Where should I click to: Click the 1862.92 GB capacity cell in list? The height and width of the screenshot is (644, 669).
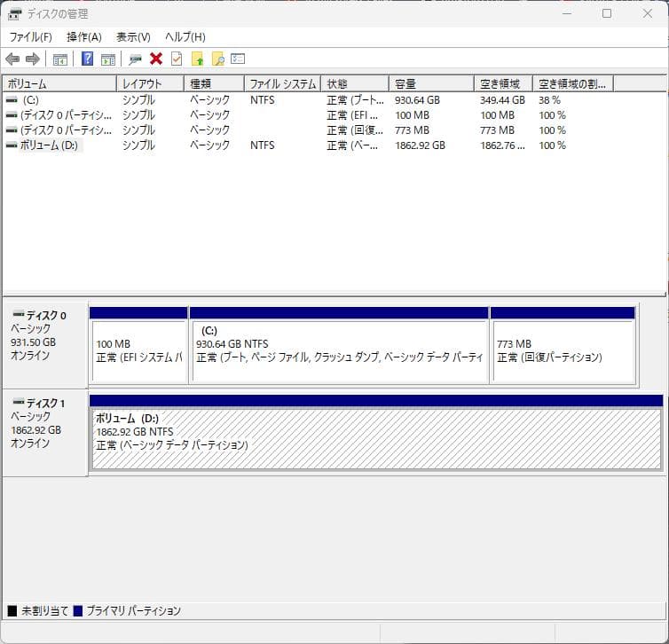[420, 145]
